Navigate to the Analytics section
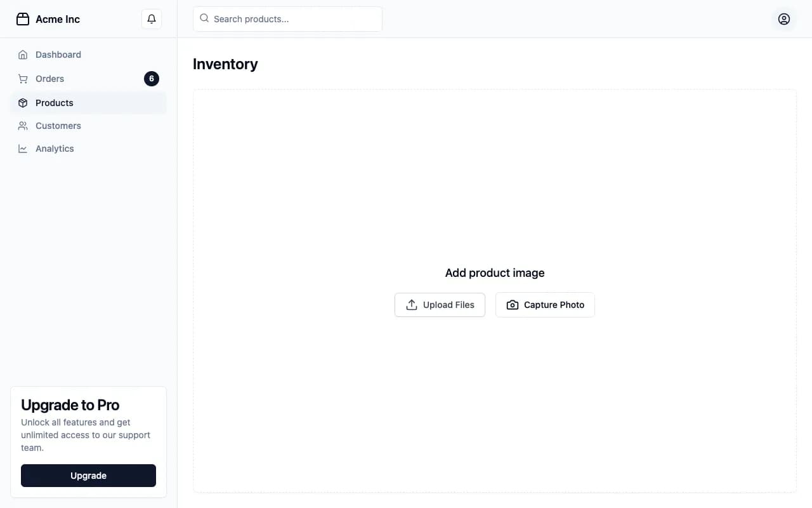 pyautogui.click(x=55, y=149)
